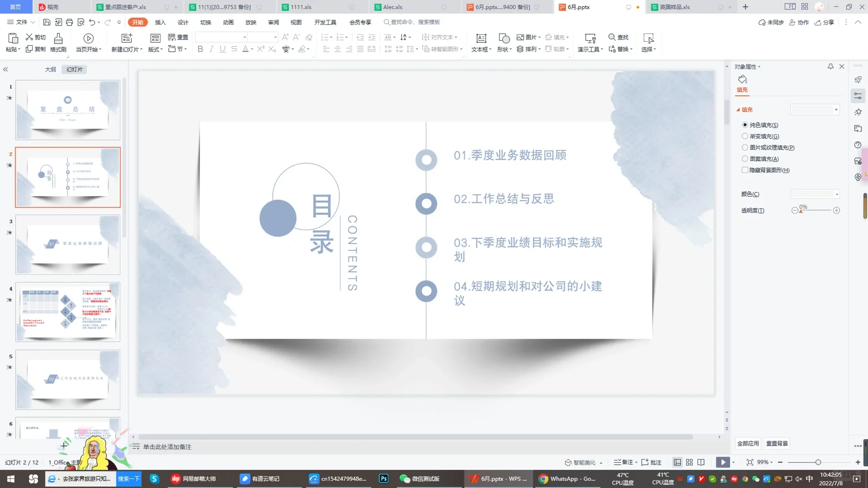Insert a Text Box (文本框)
This screenshot has width=868, height=488.
tap(481, 43)
